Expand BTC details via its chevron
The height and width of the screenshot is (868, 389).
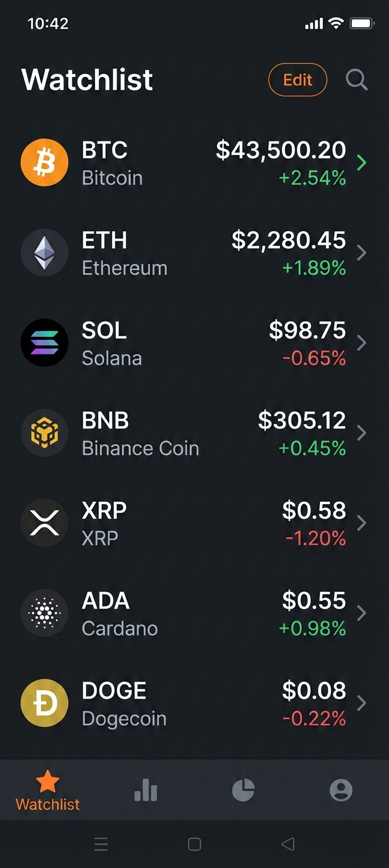[362, 162]
